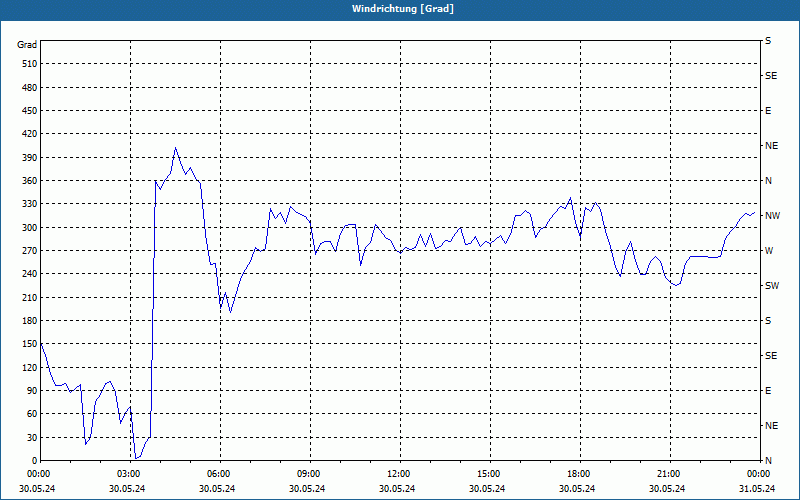Select the 06:00 time label

tap(218, 474)
